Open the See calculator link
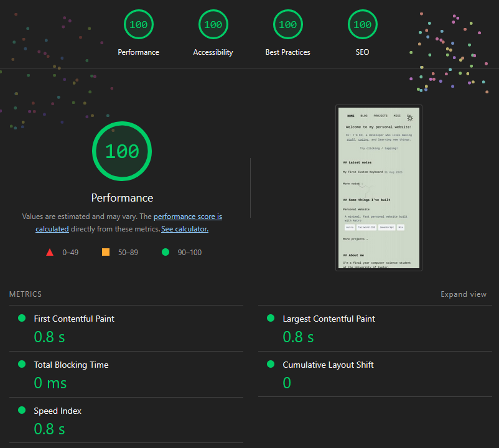Image resolution: width=499 pixels, height=448 pixels. [x=184, y=228]
